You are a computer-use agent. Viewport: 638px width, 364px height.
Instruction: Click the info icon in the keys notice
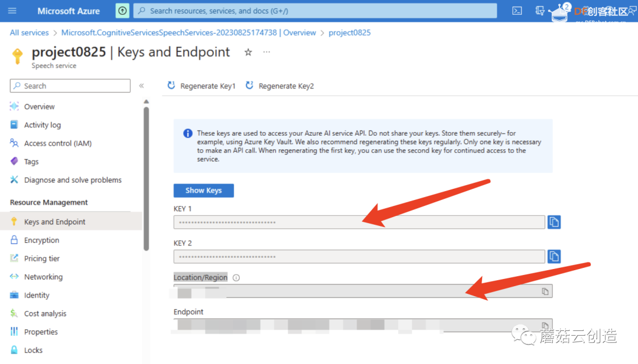click(x=188, y=133)
